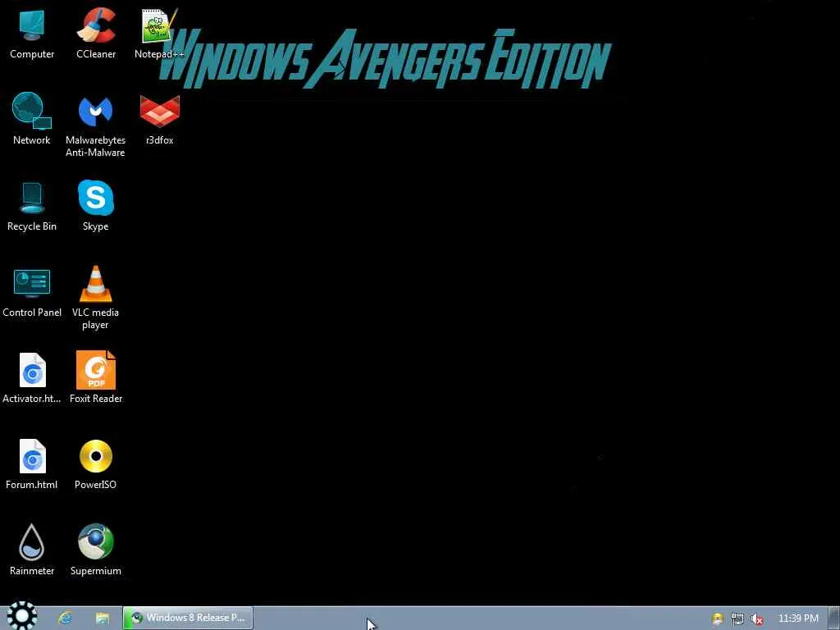
Task: Open the Control Panel icon
Action: click(x=32, y=292)
